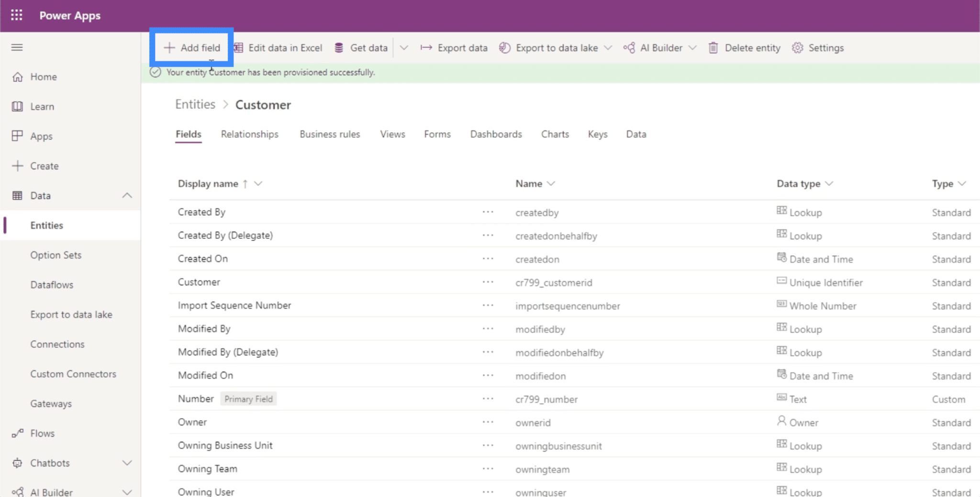Switch to the Dashboards tab
The image size is (980, 497).
point(496,134)
